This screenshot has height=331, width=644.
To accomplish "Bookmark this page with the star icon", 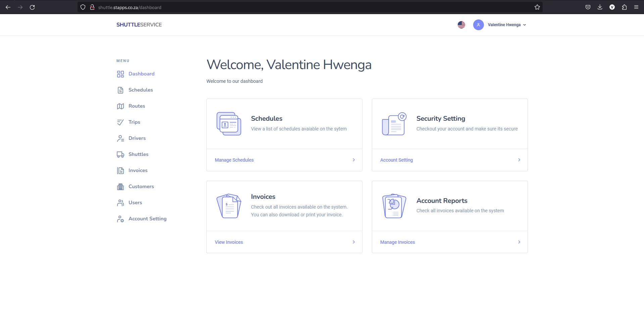I will click(537, 7).
